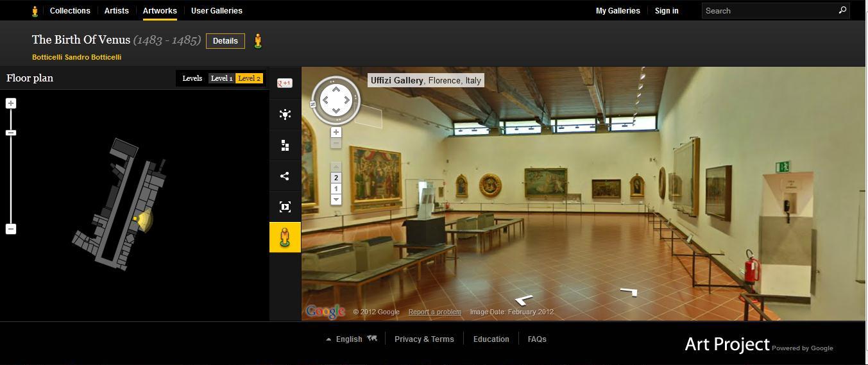Click the floor plan zoom slider handle
The image size is (868, 365).
(11, 133)
